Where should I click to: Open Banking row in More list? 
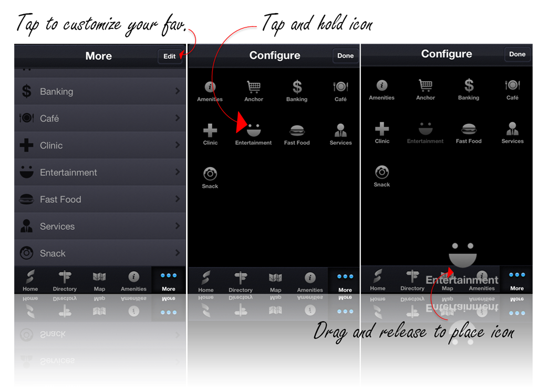[x=100, y=91]
